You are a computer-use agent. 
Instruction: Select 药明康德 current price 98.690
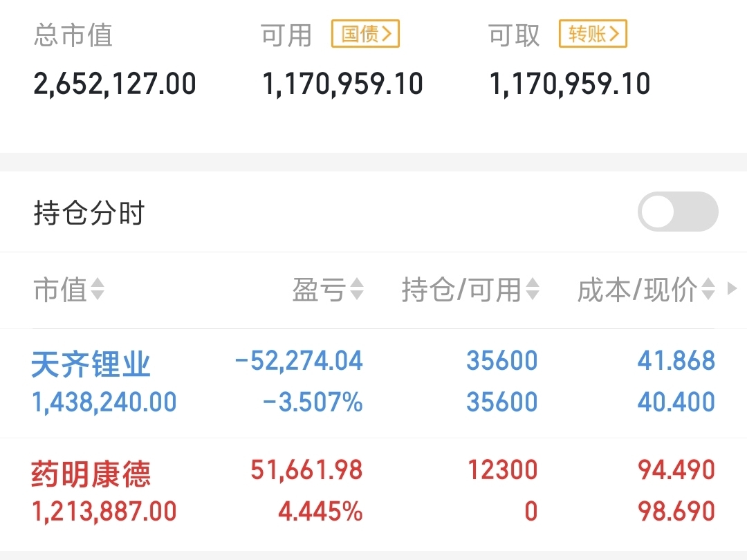[x=676, y=511]
